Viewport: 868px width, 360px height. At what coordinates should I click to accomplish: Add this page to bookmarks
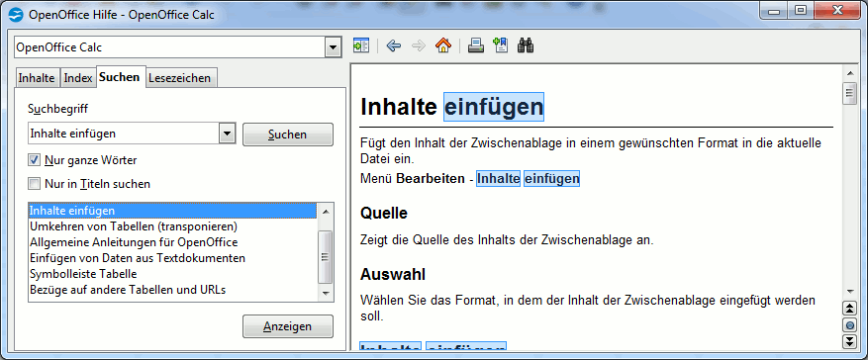coord(500,45)
